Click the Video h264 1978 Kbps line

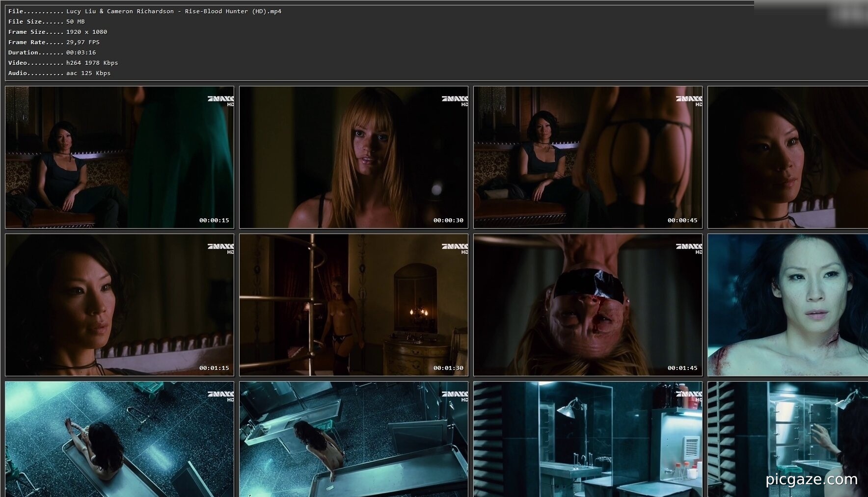coord(63,63)
